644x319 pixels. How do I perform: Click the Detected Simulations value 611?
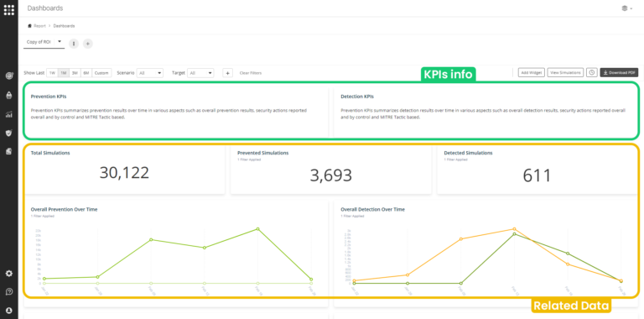coord(538,175)
